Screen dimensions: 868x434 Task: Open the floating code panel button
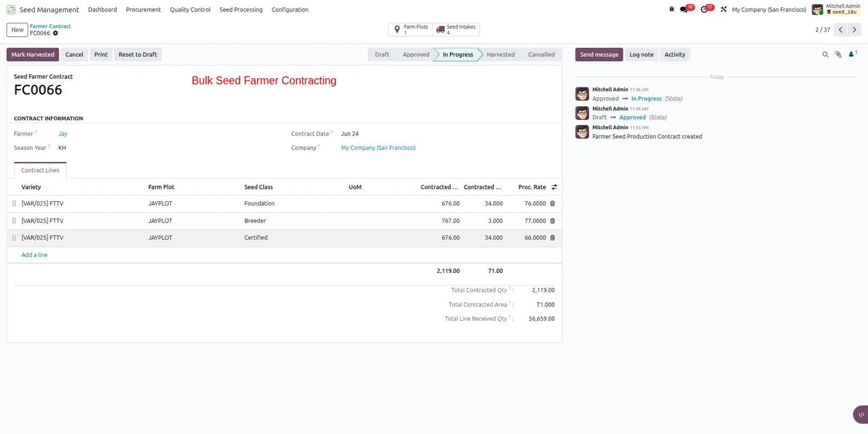pos(861,414)
